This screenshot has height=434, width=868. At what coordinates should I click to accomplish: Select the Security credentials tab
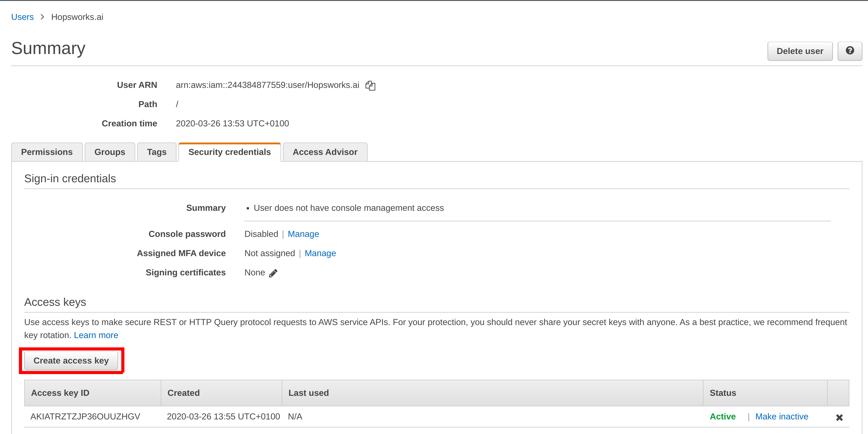point(229,152)
